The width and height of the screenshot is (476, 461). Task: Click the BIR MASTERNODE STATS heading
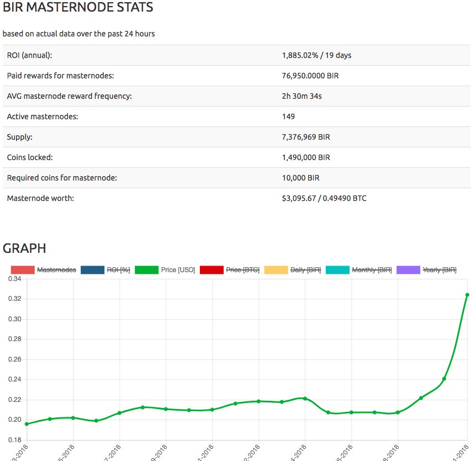click(x=77, y=8)
